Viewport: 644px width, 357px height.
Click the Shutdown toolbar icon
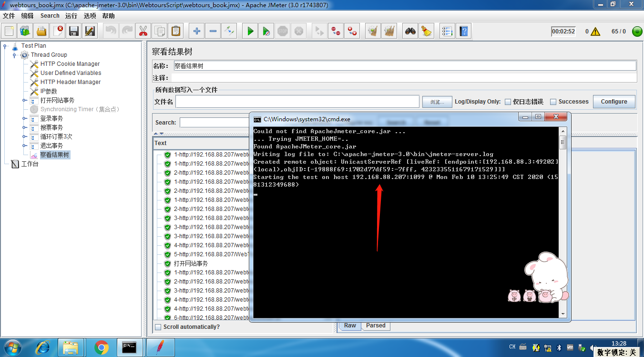pos(298,31)
